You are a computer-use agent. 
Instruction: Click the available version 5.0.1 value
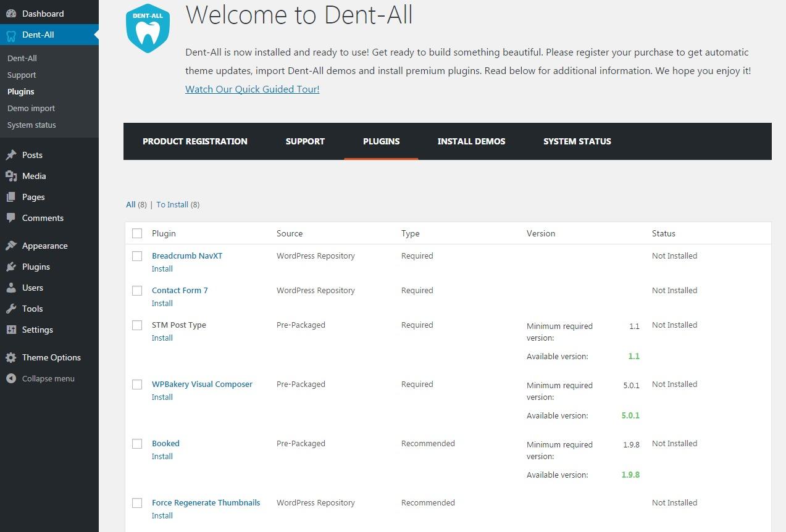[630, 415]
